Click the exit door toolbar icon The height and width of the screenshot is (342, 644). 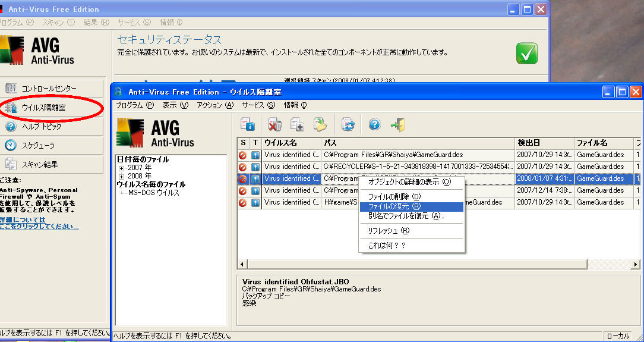[397, 124]
